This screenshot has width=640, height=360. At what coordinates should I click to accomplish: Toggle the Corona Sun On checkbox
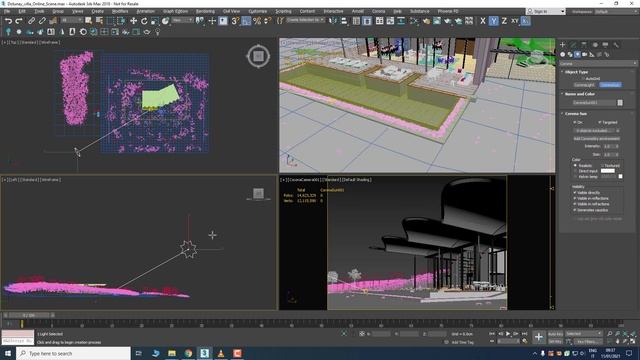point(575,122)
